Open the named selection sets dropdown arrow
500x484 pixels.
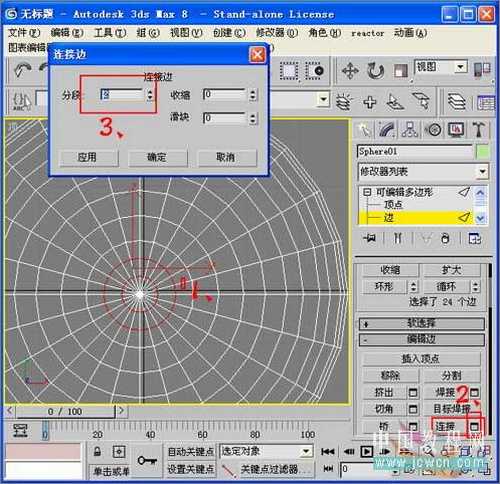[x=322, y=99]
